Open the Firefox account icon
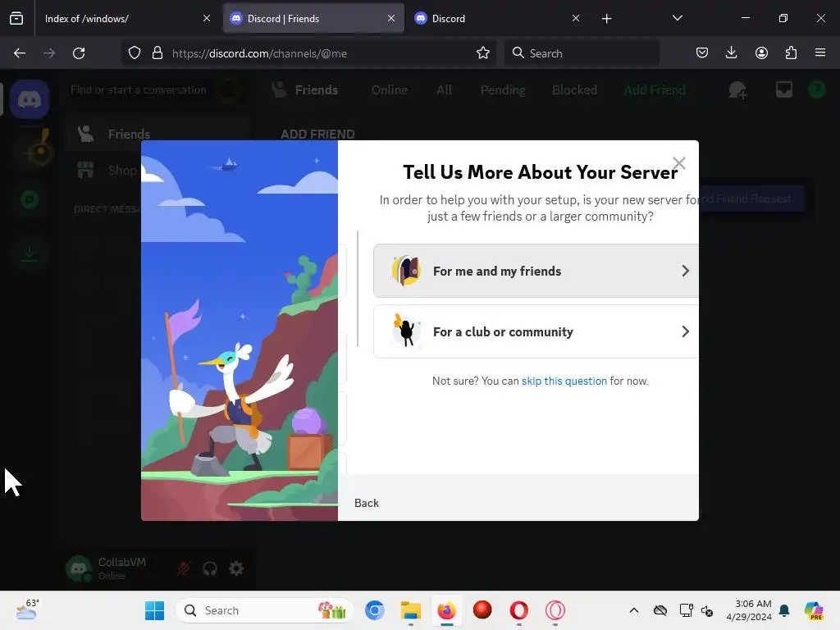Screen dimensions: 840x630 click(761, 52)
